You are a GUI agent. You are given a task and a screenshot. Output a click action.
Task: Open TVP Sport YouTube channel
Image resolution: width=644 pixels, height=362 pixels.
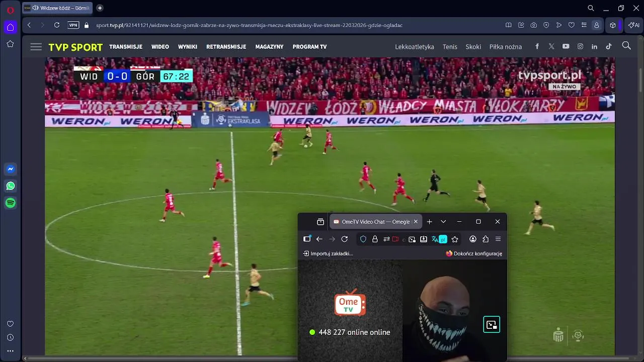click(x=566, y=46)
